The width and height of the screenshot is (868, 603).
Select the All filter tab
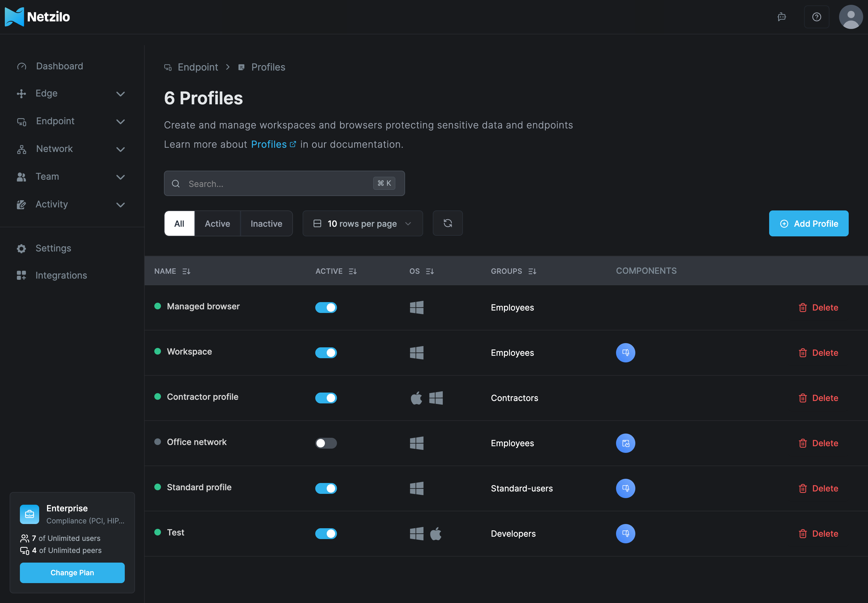(179, 223)
